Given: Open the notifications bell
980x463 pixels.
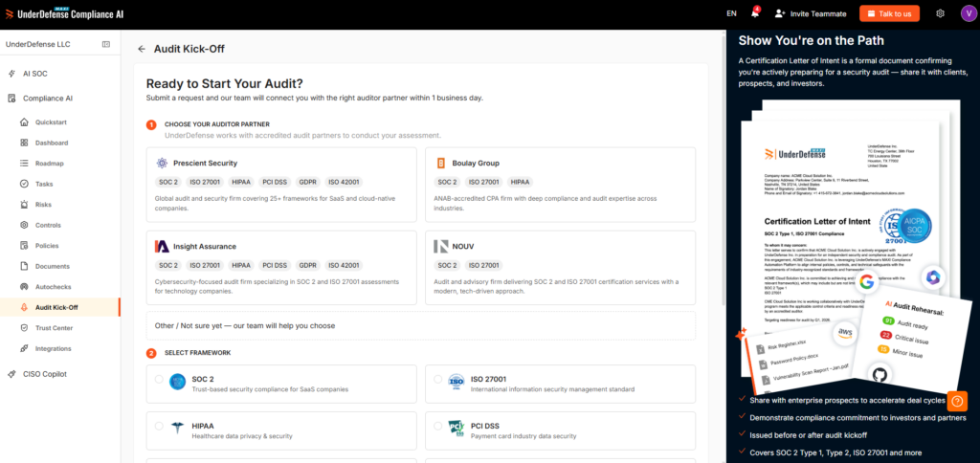Looking at the screenshot, I should (x=755, y=13).
